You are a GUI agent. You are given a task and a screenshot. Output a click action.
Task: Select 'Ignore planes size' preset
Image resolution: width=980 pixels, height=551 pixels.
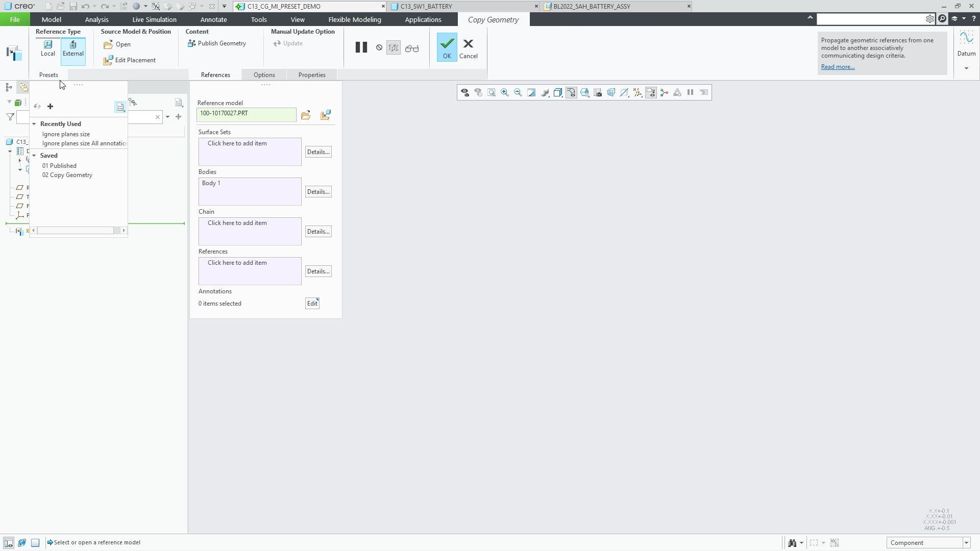tap(66, 134)
